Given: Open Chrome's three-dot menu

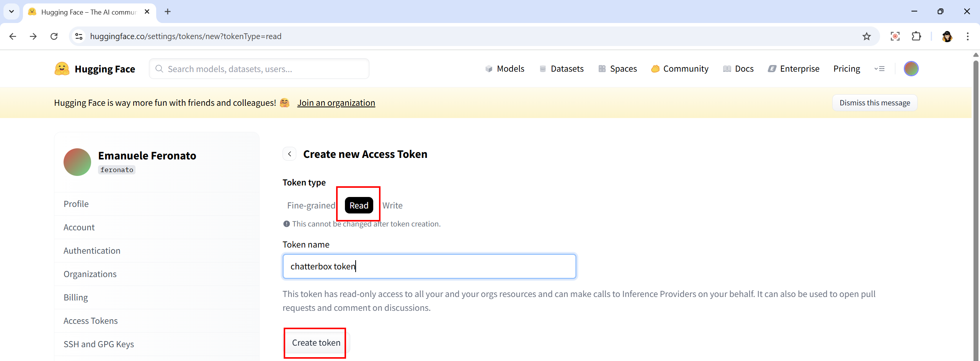Looking at the screenshot, I should tap(967, 36).
